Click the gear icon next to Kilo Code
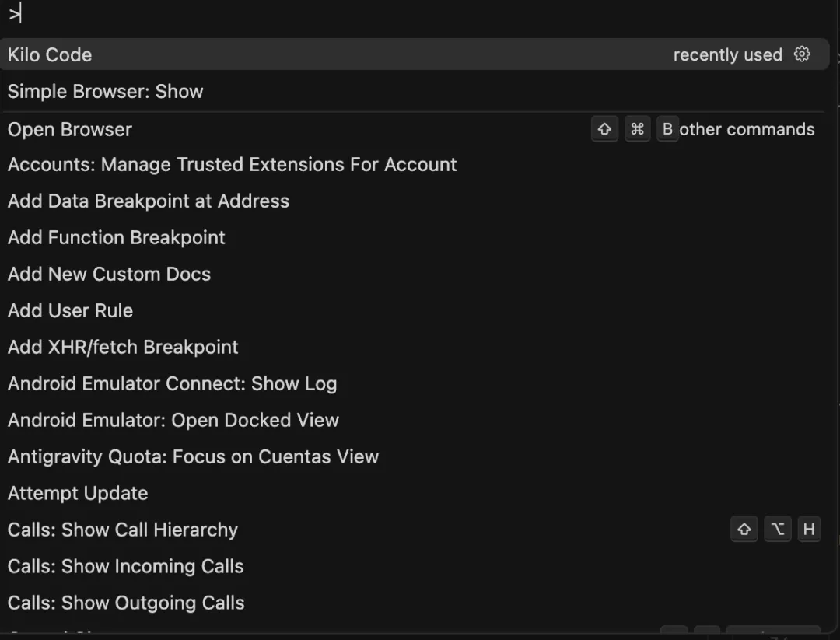The width and height of the screenshot is (840, 640). pos(802,54)
